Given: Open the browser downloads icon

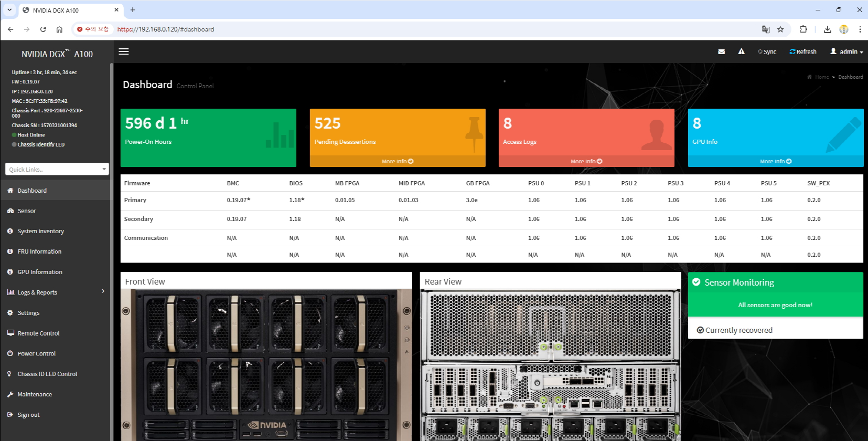Looking at the screenshot, I should coord(827,29).
